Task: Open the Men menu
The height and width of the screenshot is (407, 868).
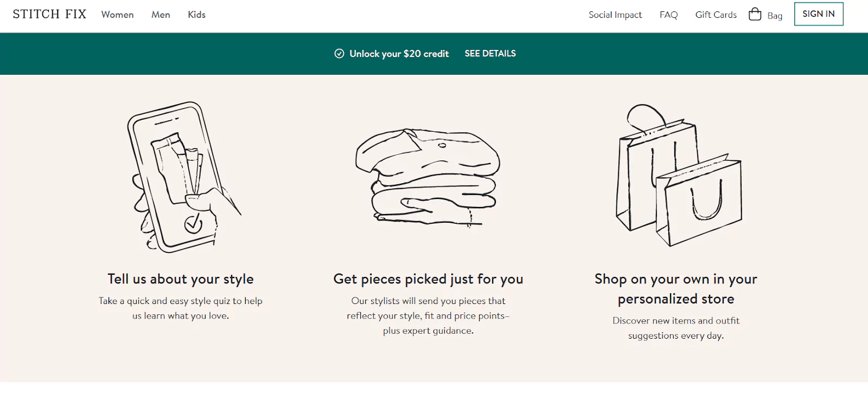Action: pos(161,15)
